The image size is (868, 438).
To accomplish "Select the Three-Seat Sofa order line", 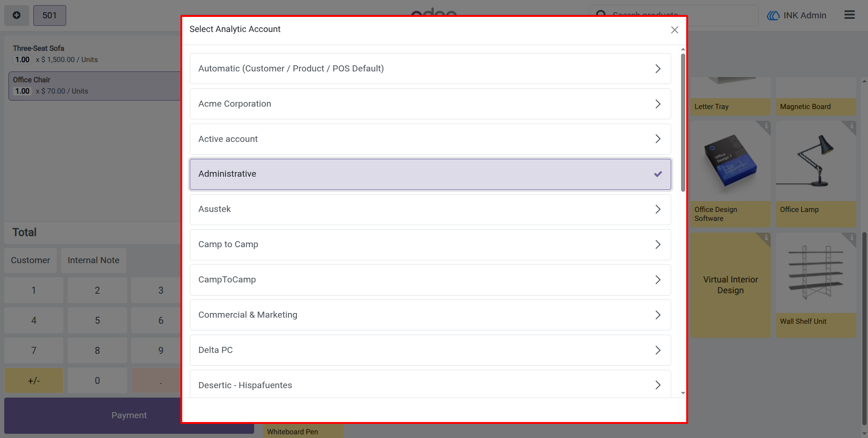I will tap(94, 54).
